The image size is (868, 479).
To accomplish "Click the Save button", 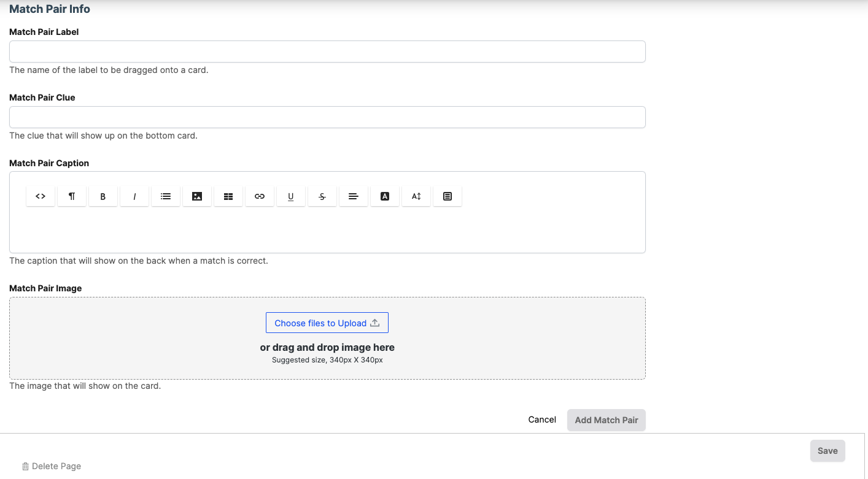I will (x=827, y=451).
